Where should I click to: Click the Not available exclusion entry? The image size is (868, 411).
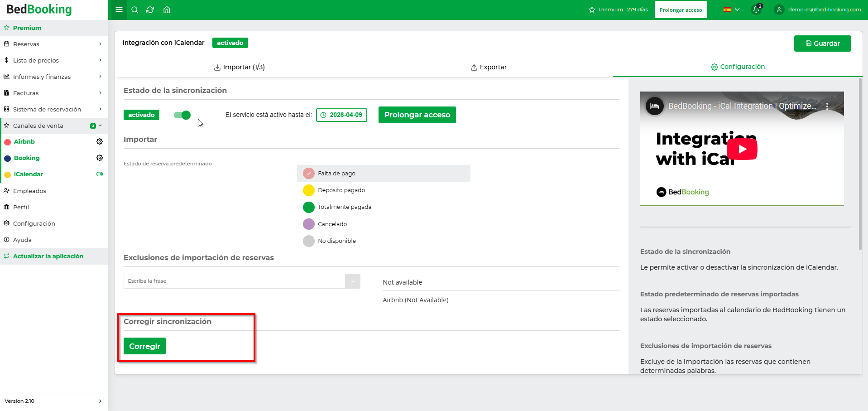(x=402, y=282)
